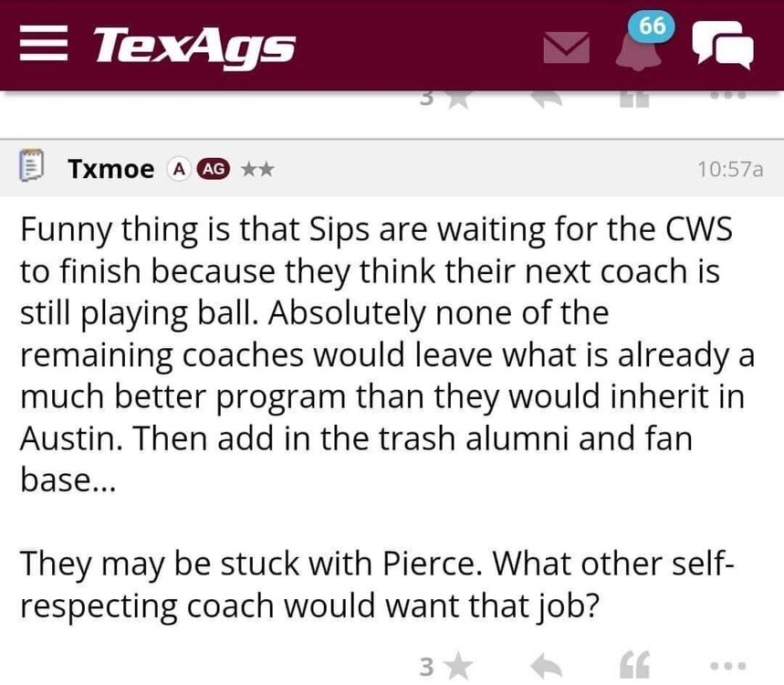Click the maroon AG badge

point(213,169)
